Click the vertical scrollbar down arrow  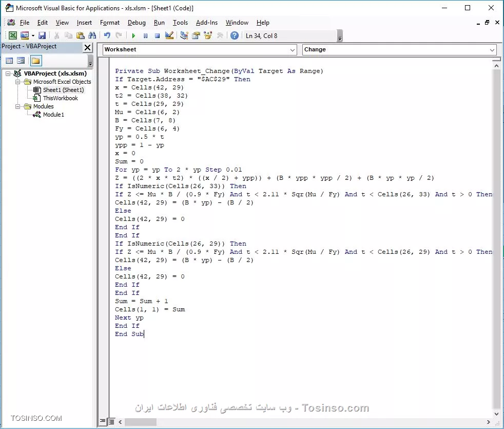click(x=497, y=414)
